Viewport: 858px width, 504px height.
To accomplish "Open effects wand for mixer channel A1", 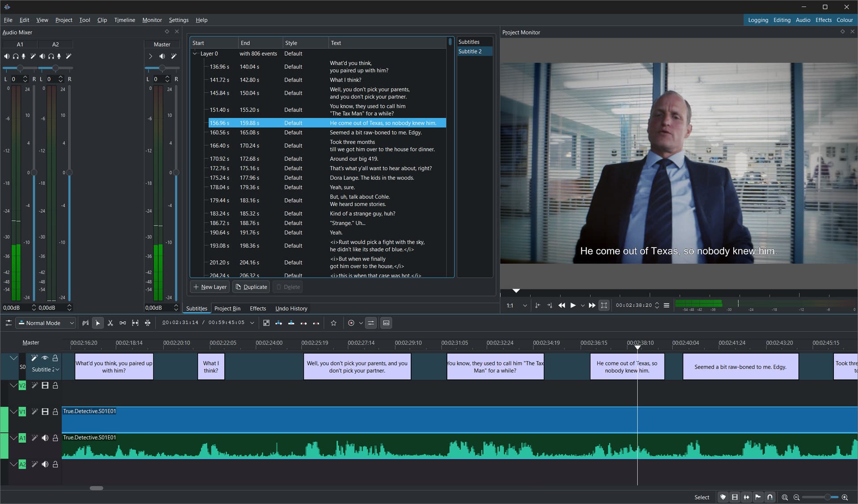I will point(33,56).
